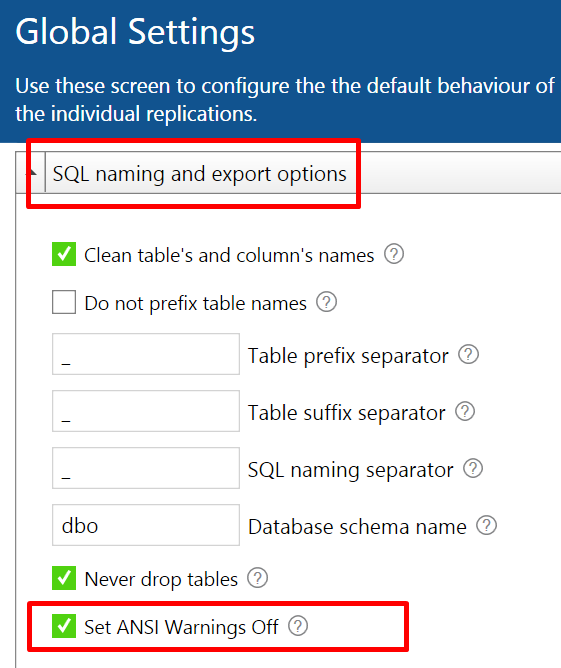Collapse SQL naming and export options arrow

(x=31, y=173)
